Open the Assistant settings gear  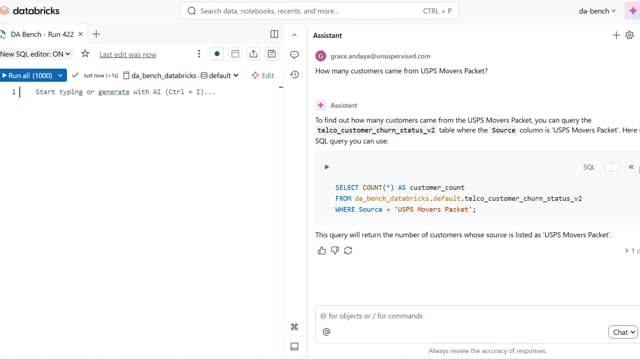click(x=629, y=36)
